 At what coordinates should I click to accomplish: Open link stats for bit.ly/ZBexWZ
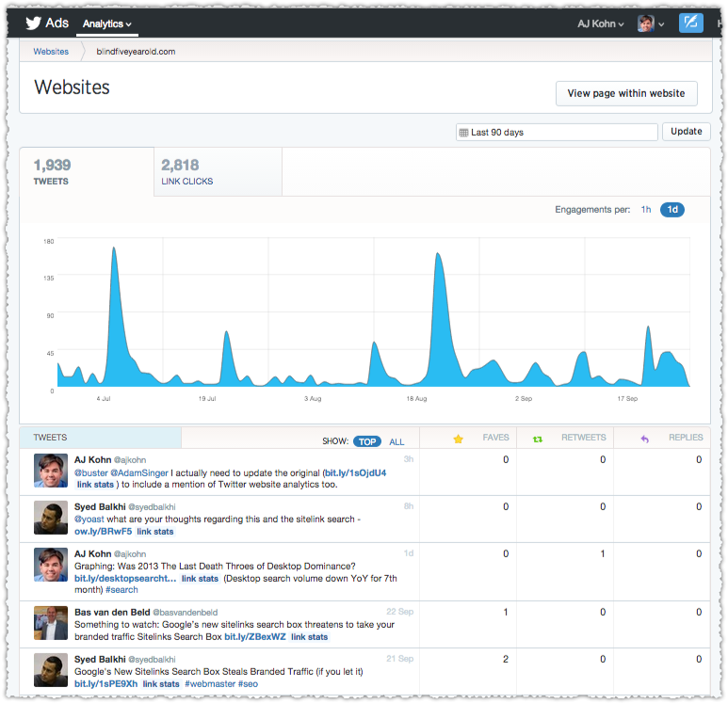click(x=309, y=637)
